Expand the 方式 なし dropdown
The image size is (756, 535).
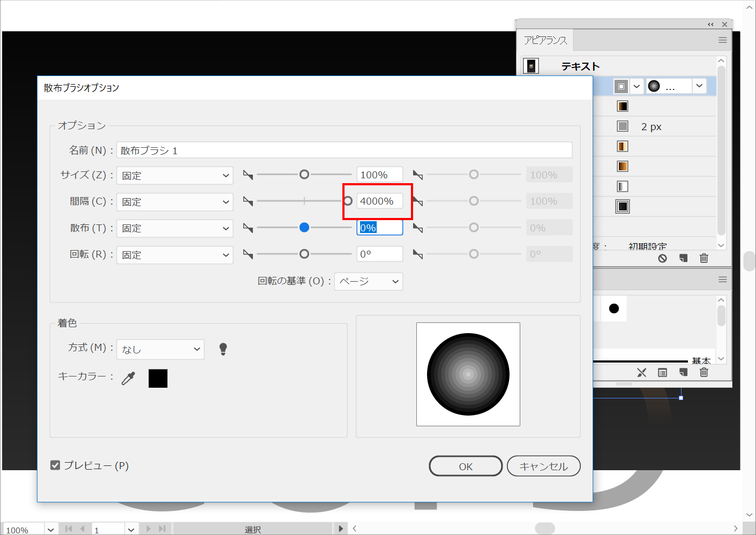tap(160, 350)
